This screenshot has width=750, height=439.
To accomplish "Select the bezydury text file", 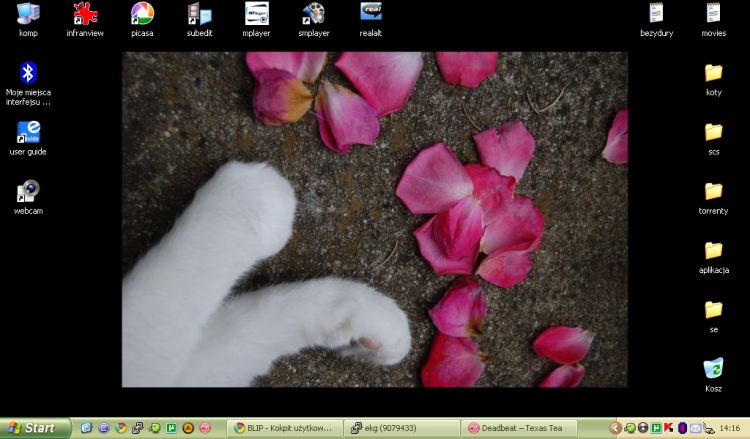I will pyautogui.click(x=656, y=14).
